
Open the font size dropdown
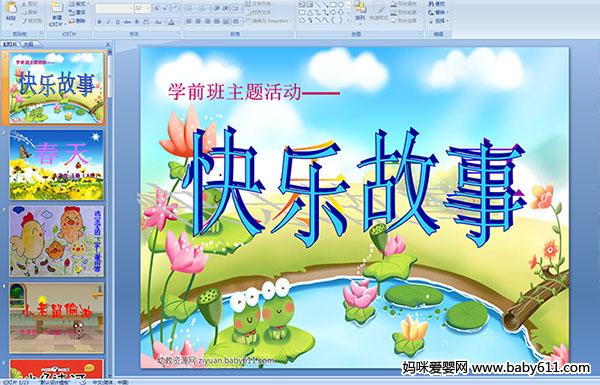[x=148, y=8]
